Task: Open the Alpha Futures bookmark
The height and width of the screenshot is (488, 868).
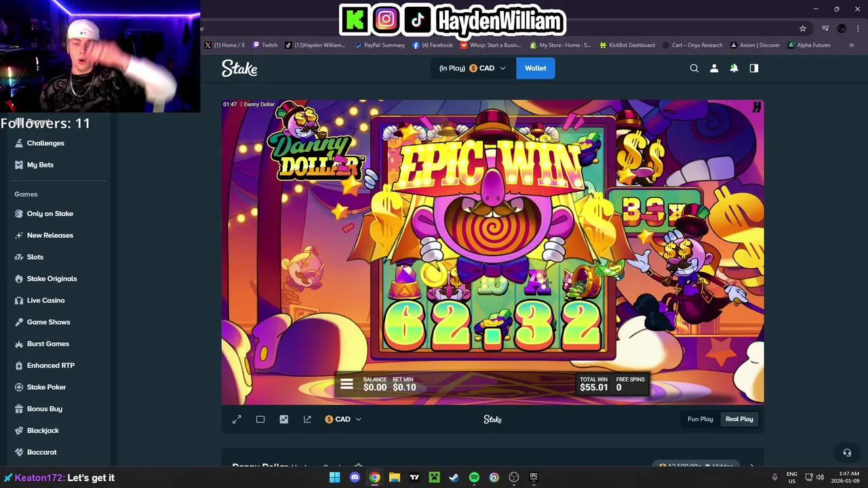Action: click(809, 45)
